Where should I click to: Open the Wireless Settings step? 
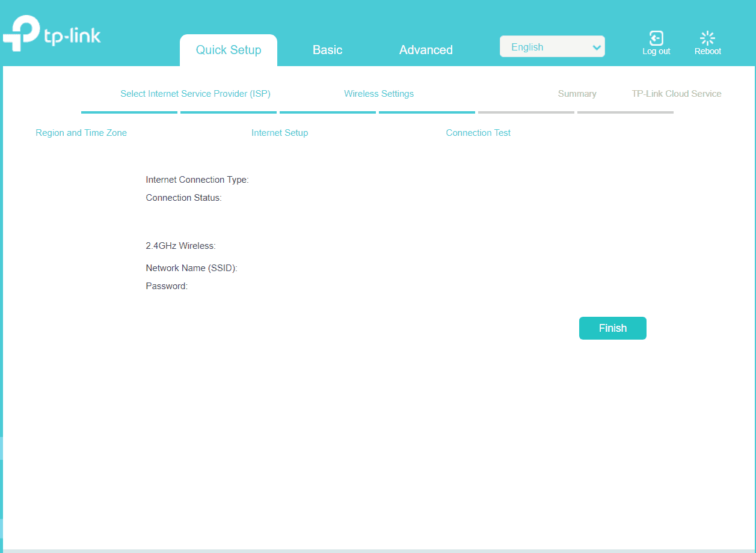point(379,94)
